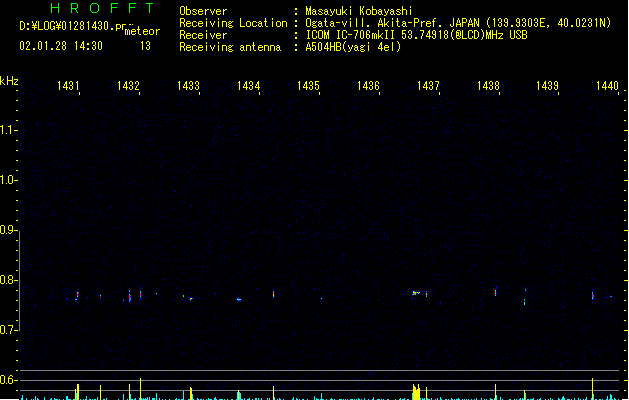This screenshot has width=629, height=400.
Task: Click time axis label 1431
Action: coord(68,85)
